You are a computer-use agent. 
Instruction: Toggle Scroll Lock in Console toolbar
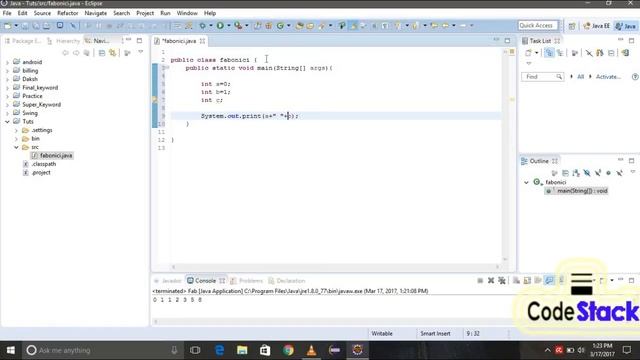527,280
